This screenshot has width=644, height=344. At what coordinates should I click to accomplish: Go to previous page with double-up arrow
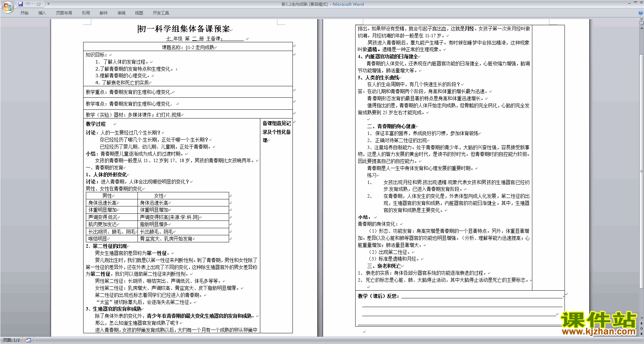click(642, 323)
